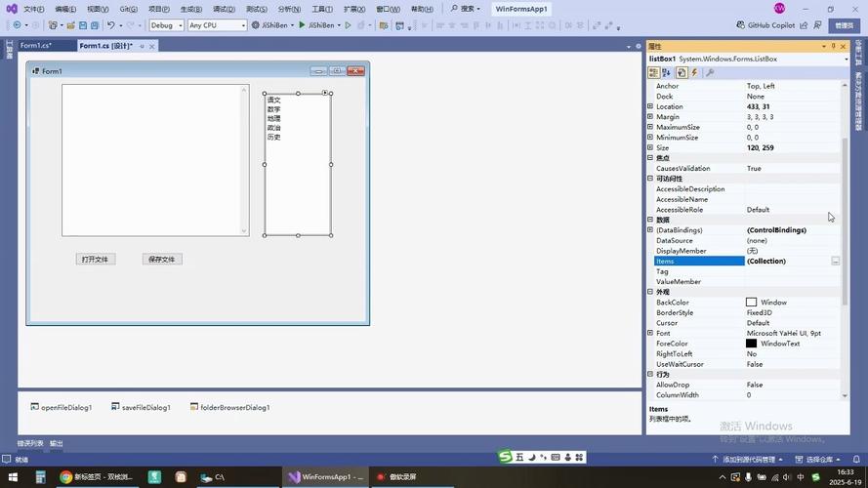
Task: Click the BackColor Window color swatch
Action: (751, 303)
